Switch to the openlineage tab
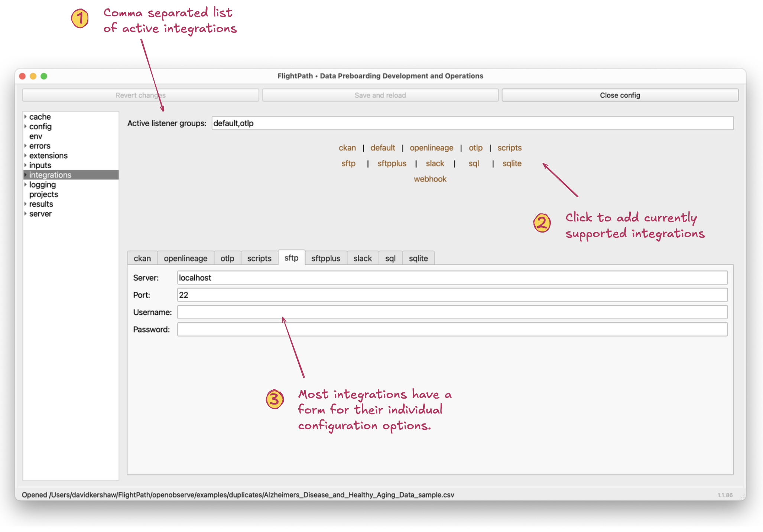The height and width of the screenshot is (532, 763). 185,258
